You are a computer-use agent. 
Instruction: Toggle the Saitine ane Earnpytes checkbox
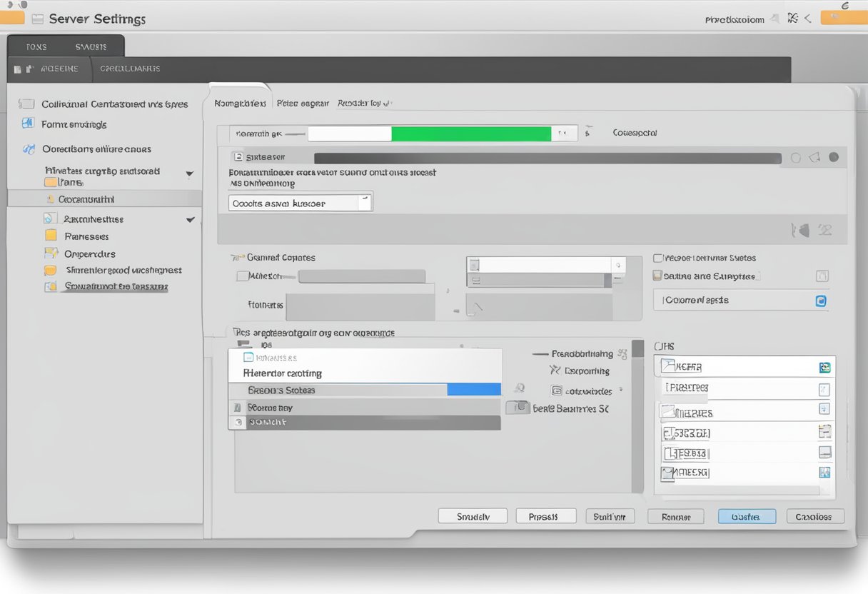[x=657, y=276]
